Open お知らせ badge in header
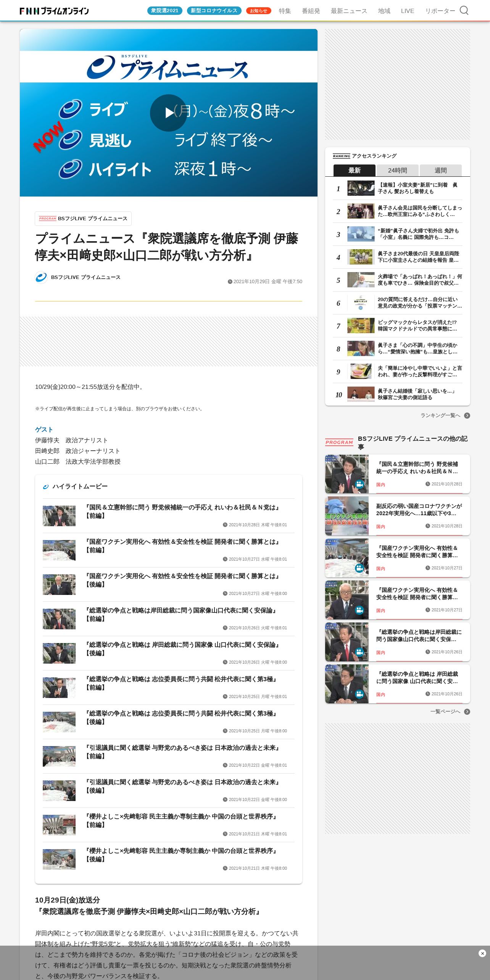Viewport: 490px width, 980px height. [x=259, y=11]
